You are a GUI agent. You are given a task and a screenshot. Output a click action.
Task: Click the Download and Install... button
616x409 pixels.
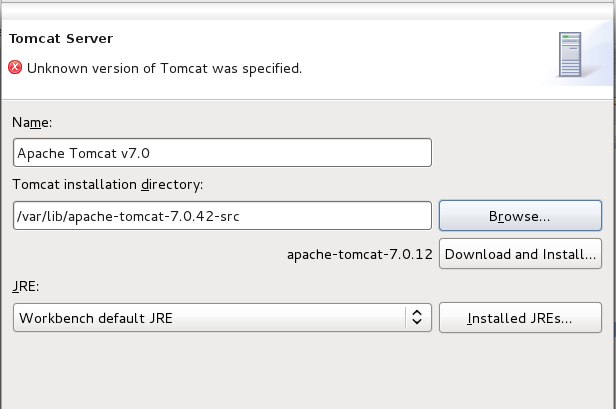[520, 254]
